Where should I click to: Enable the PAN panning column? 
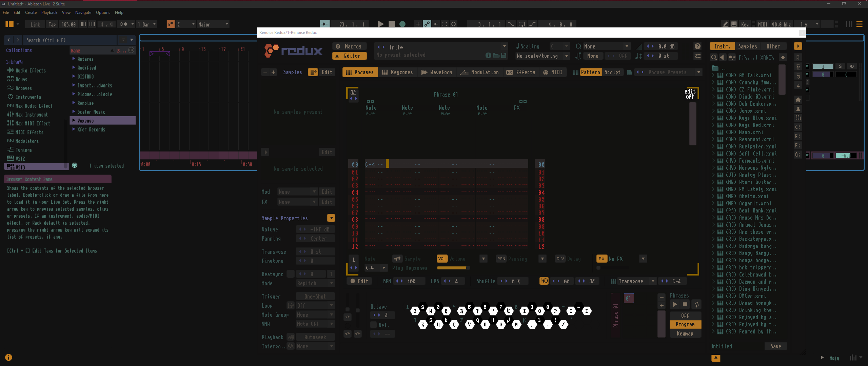pos(501,259)
